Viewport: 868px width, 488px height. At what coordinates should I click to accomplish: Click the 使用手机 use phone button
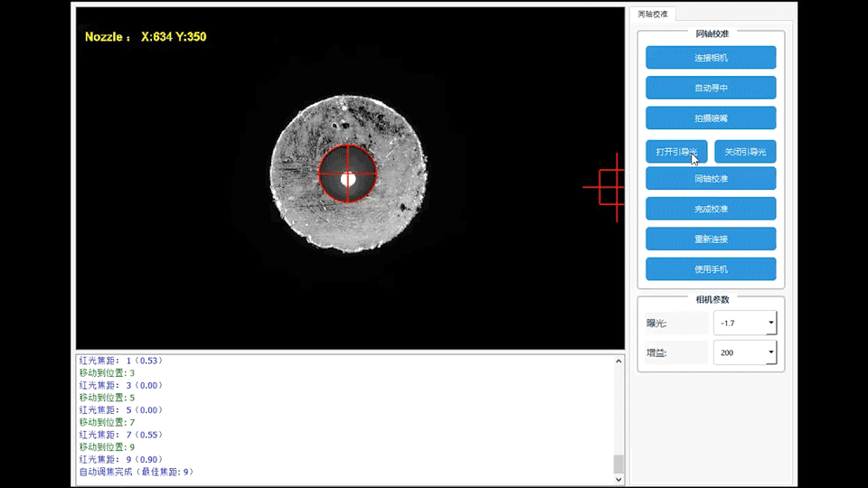pos(711,269)
